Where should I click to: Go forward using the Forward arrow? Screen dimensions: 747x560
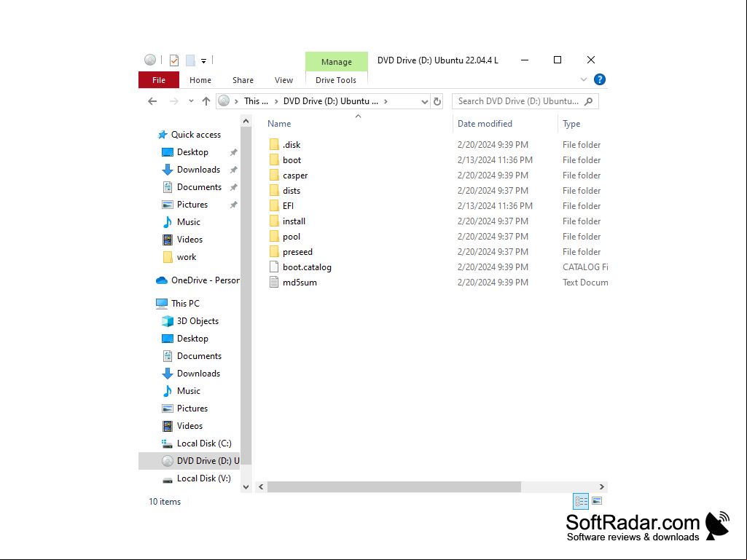174,101
